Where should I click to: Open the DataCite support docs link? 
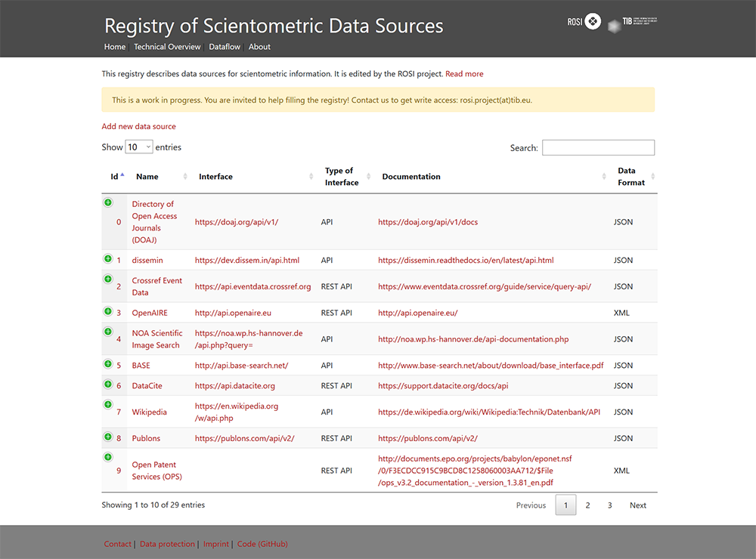pos(443,386)
